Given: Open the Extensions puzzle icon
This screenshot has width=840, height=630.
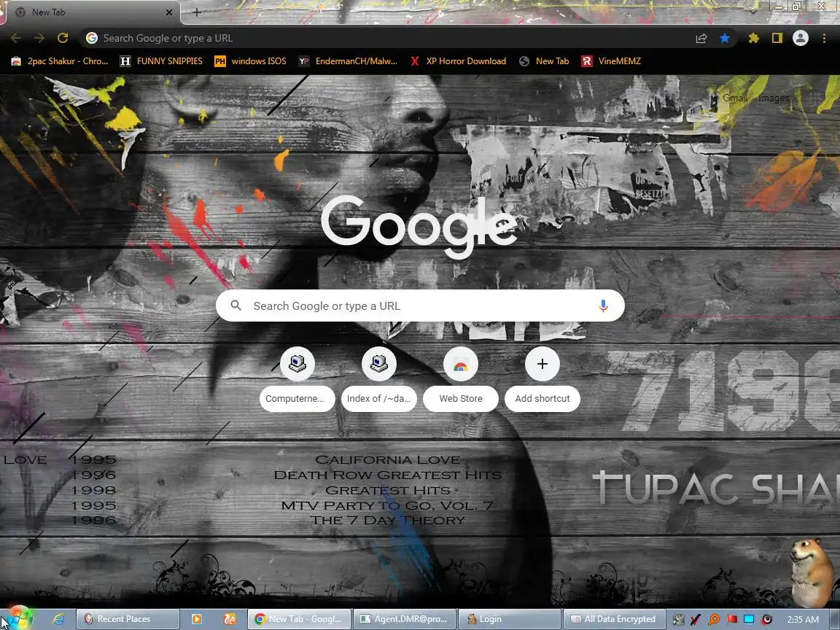Looking at the screenshot, I should point(754,38).
